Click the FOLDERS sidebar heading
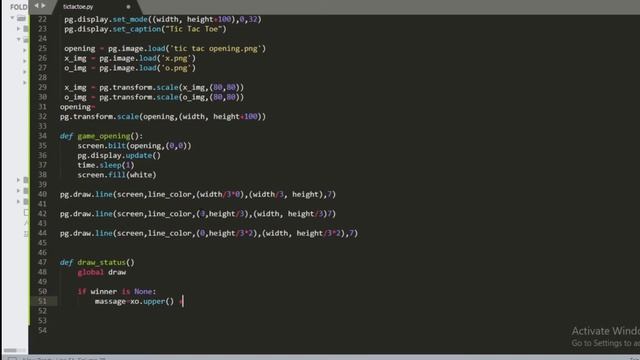Screen dimensions: 640x360 (x=19, y=7)
